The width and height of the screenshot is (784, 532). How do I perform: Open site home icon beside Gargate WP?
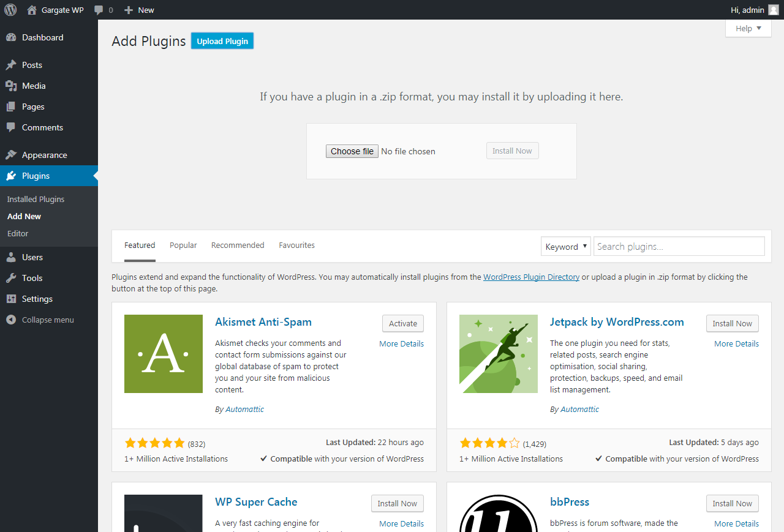pos(32,10)
